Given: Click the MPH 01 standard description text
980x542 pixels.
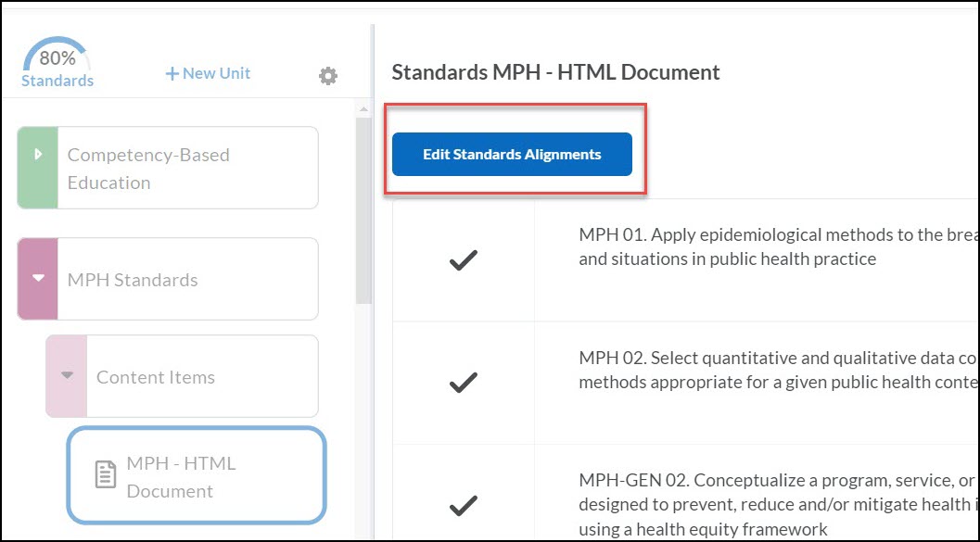Looking at the screenshot, I should tap(779, 246).
